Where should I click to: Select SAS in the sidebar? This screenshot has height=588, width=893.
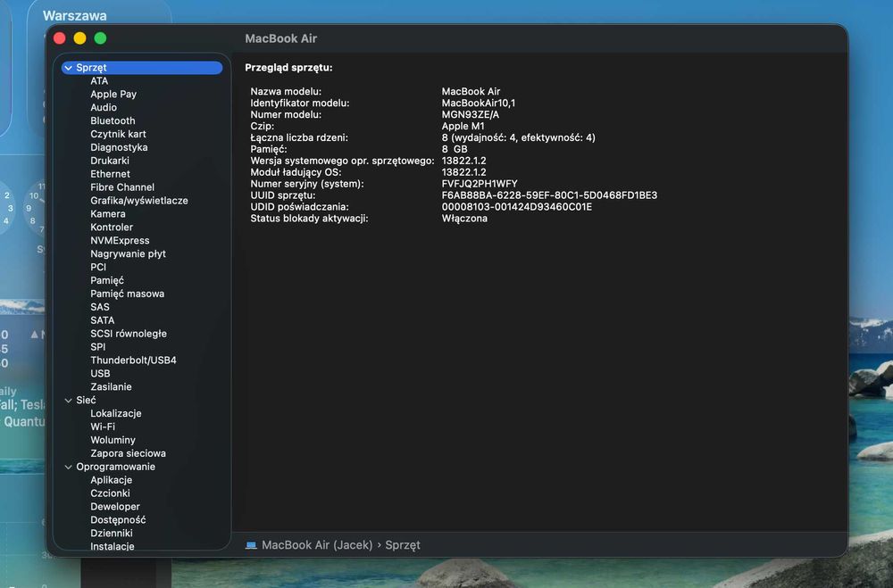pyautogui.click(x=100, y=307)
